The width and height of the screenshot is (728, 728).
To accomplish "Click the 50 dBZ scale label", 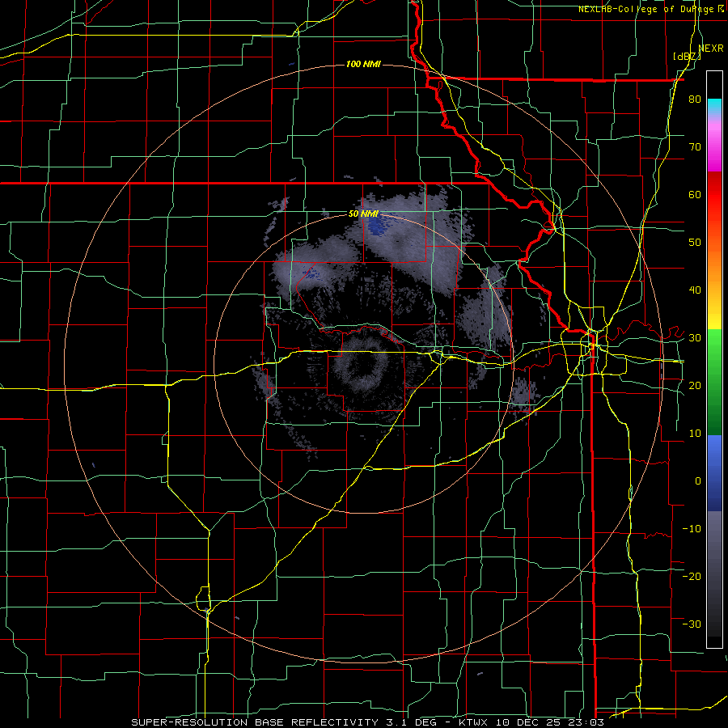I will point(695,243).
